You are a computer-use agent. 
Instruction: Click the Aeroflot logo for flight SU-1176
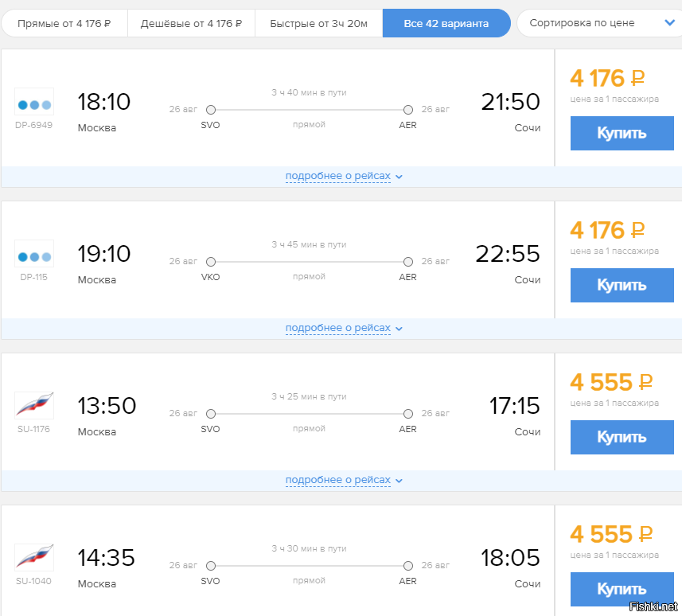coord(34,405)
